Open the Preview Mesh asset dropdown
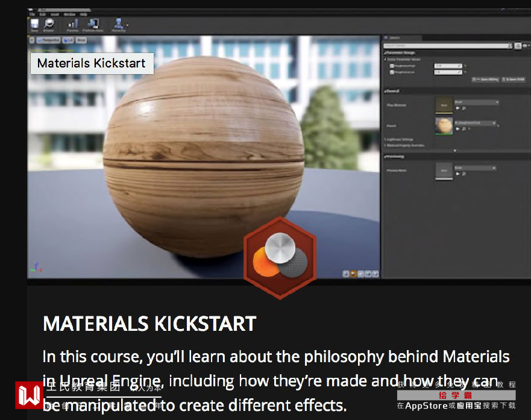Screen dimensions: 531x420 point(475,168)
